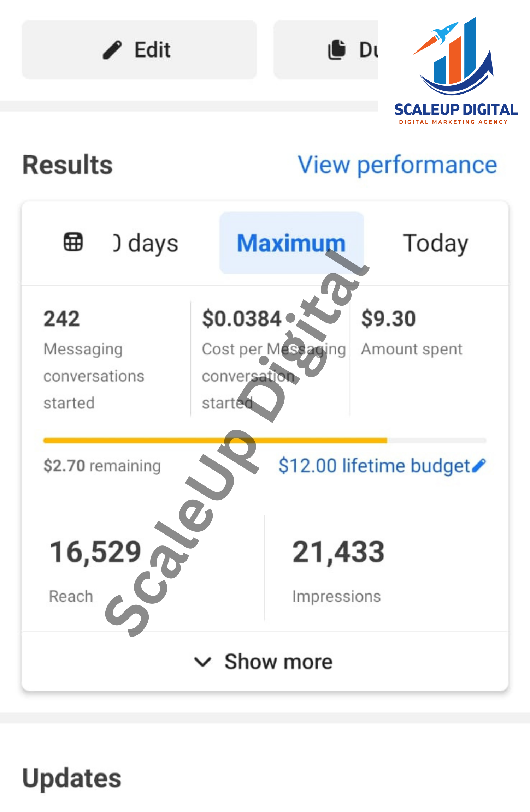Click the $0.0384 cost per conversation metric
This screenshot has height=812, width=530.
click(x=242, y=318)
